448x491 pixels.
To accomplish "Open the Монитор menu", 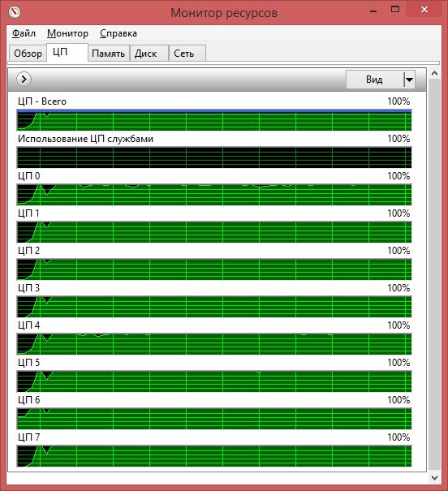I will click(67, 33).
